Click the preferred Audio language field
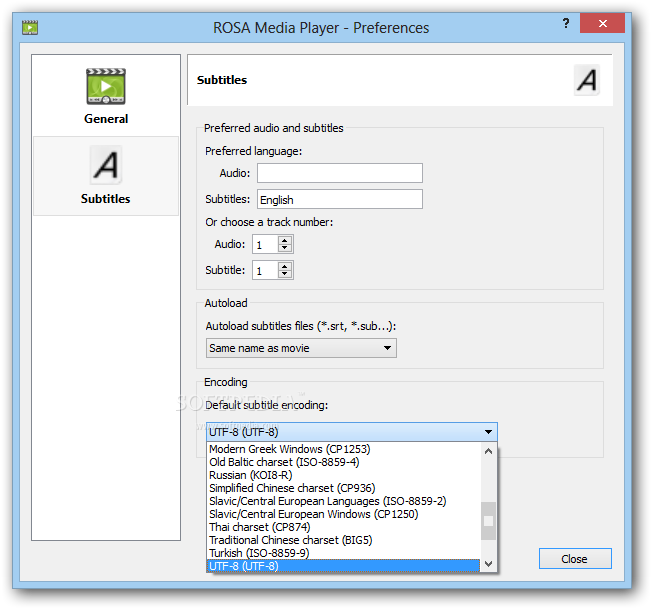This screenshot has height=609, width=652. point(340,173)
